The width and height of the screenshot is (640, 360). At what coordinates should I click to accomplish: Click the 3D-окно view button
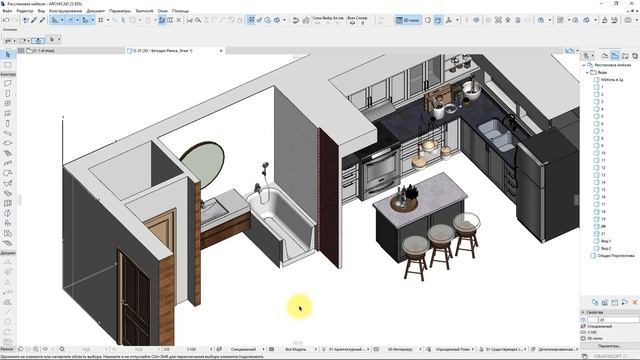pos(408,20)
